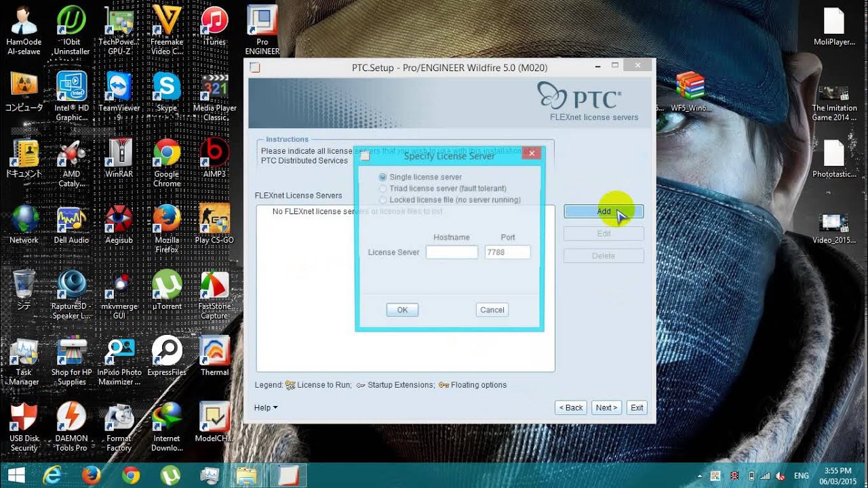868x488 pixels.
Task: Open the Network desktop icon
Action: point(24,225)
